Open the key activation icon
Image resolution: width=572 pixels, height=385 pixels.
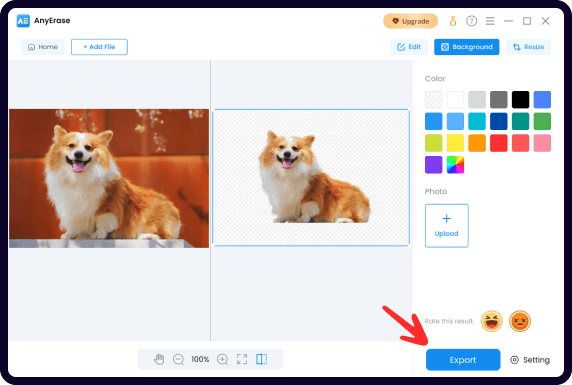453,21
